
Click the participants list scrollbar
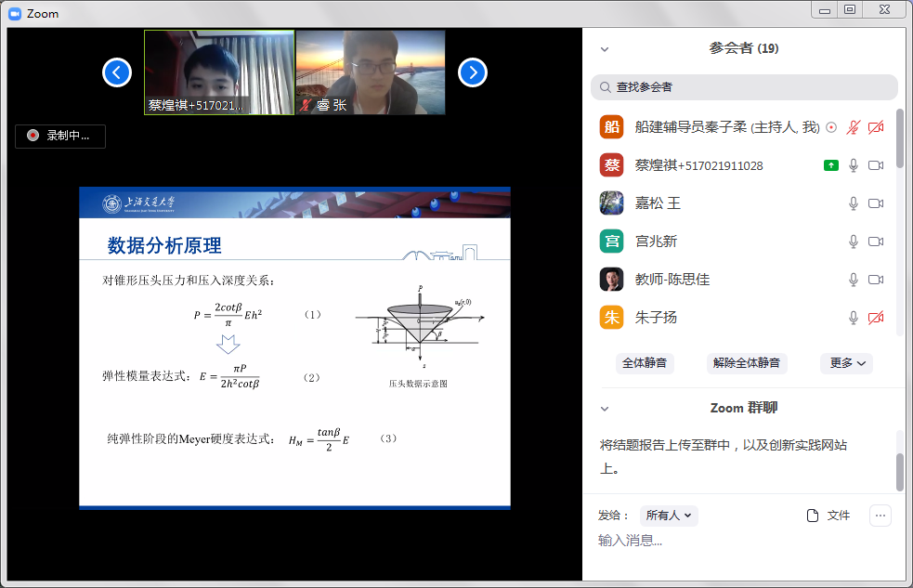[899, 139]
